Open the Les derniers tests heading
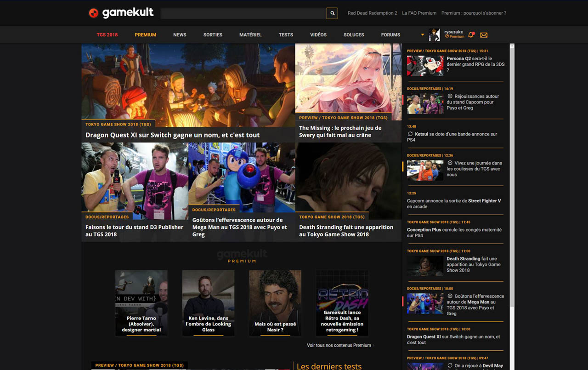Screen dimensions: 588x370 point(329,366)
